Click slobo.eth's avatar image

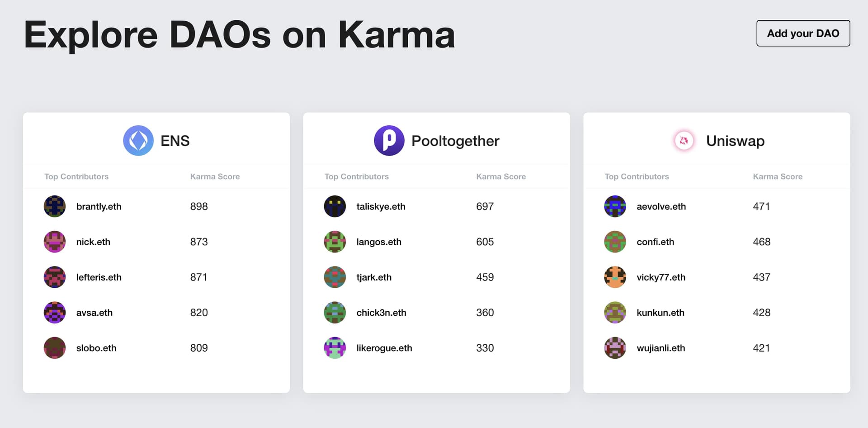pos(54,348)
